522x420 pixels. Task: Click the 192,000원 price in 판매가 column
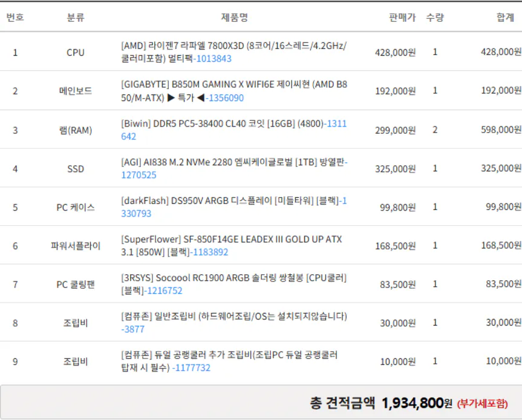click(395, 91)
